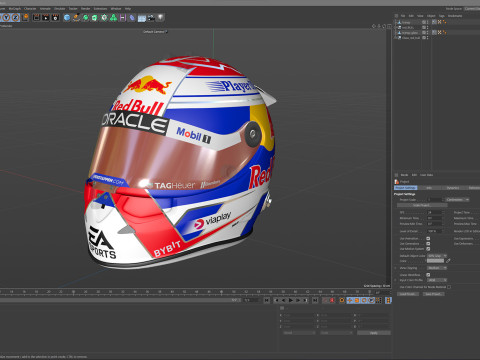Click the Render View clapperboard icon
Viewport: 480px width, 360px height.
click(x=37, y=17)
